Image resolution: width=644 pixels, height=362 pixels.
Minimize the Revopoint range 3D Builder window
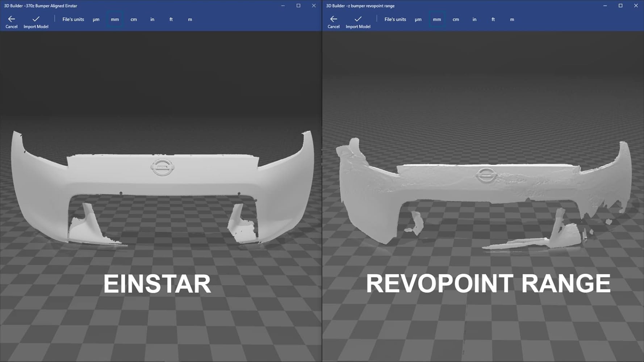click(x=605, y=6)
